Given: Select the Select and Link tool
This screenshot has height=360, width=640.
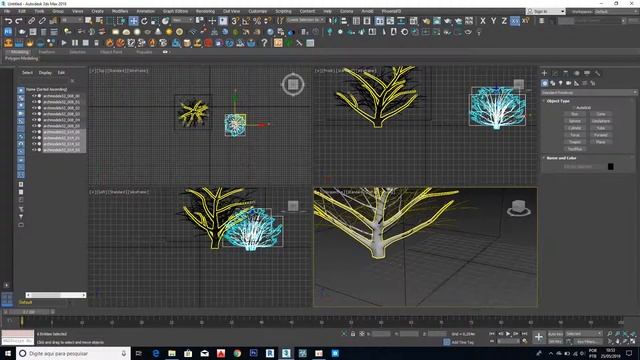Looking at the screenshot, I should [31, 21].
